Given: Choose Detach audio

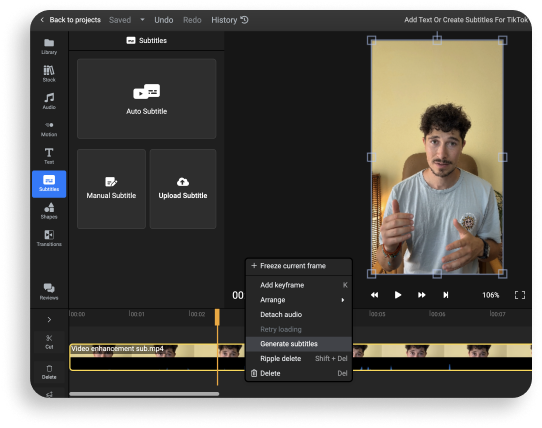Looking at the screenshot, I should tap(299, 315).
